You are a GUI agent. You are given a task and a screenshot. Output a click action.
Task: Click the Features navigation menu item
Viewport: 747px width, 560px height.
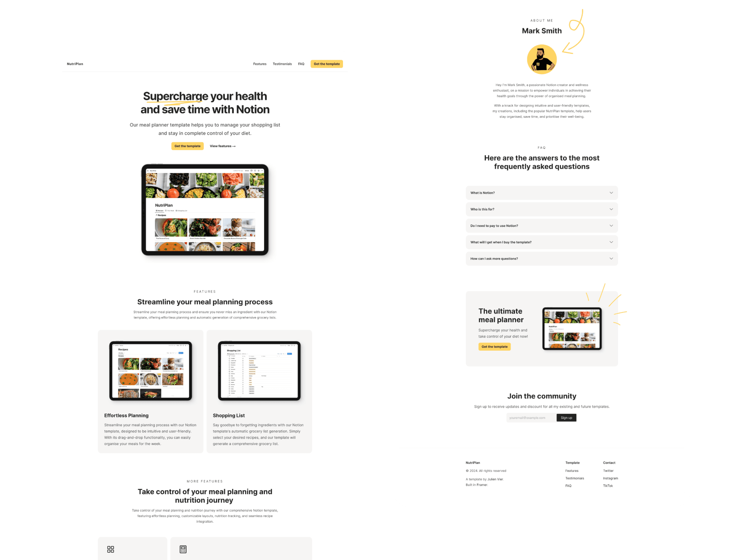[259, 63]
